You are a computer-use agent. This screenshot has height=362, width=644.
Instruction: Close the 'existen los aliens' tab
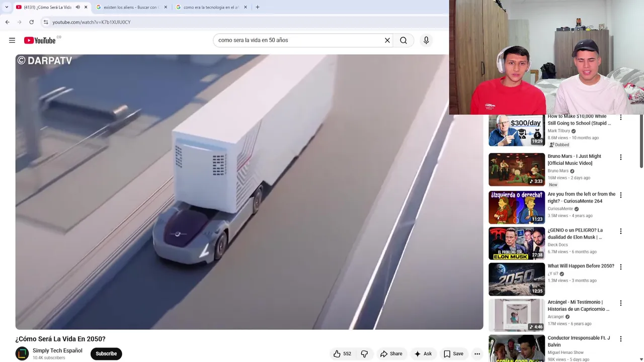(166, 7)
